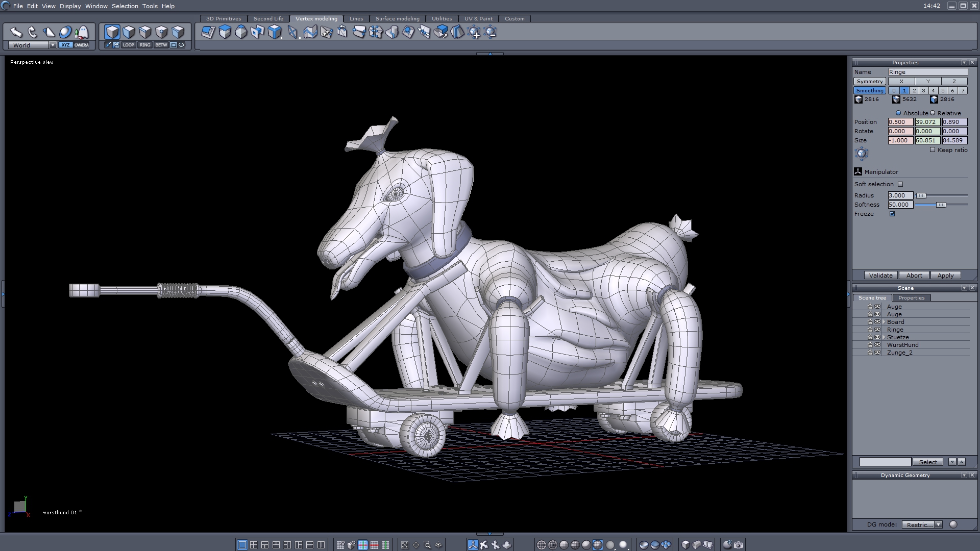Click the Manipulator icon in Properties
This screenshot has width=980, height=551.
pos(858,172)
